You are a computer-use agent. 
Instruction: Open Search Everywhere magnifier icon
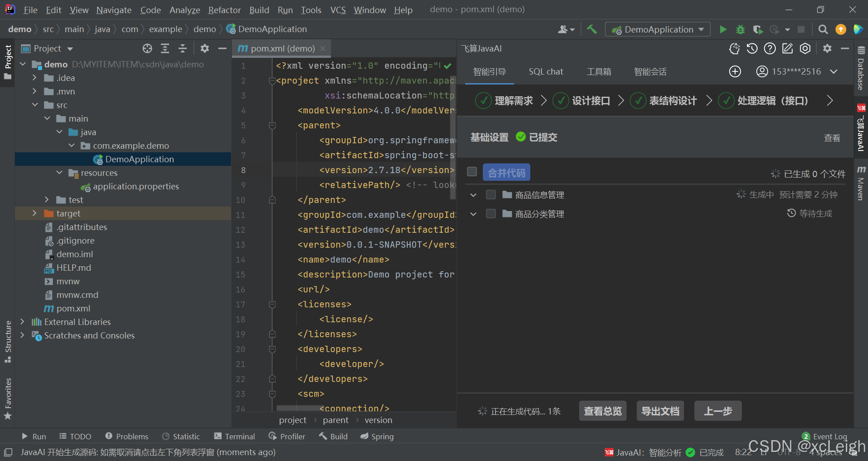(823, 29)
